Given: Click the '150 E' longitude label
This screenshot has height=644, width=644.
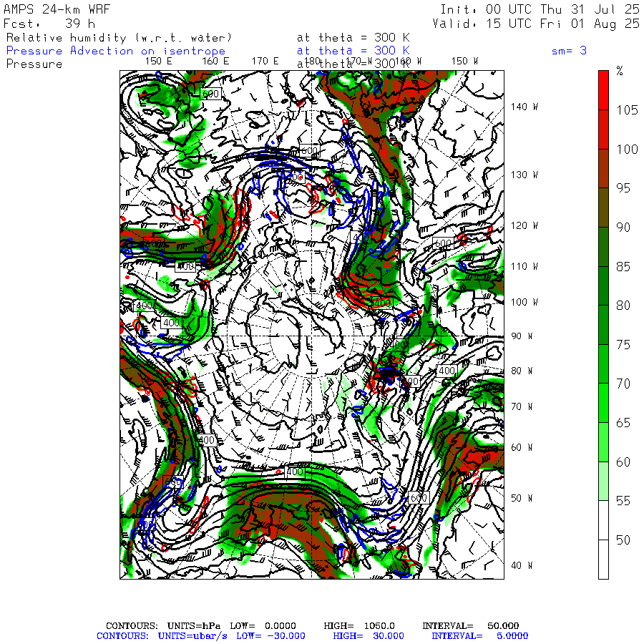Looking at the screenshot, I should (159, 62).
